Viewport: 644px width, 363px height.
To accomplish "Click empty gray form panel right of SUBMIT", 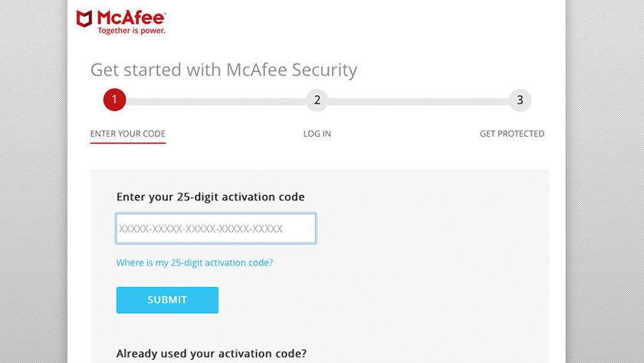I will click(x=383, y=300).
